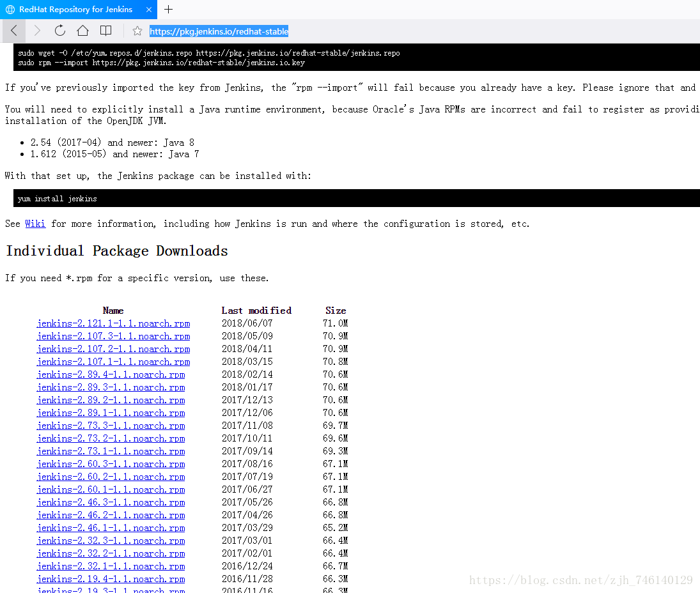
Task: Click the Last modified column header
Action: click(256, 311)
